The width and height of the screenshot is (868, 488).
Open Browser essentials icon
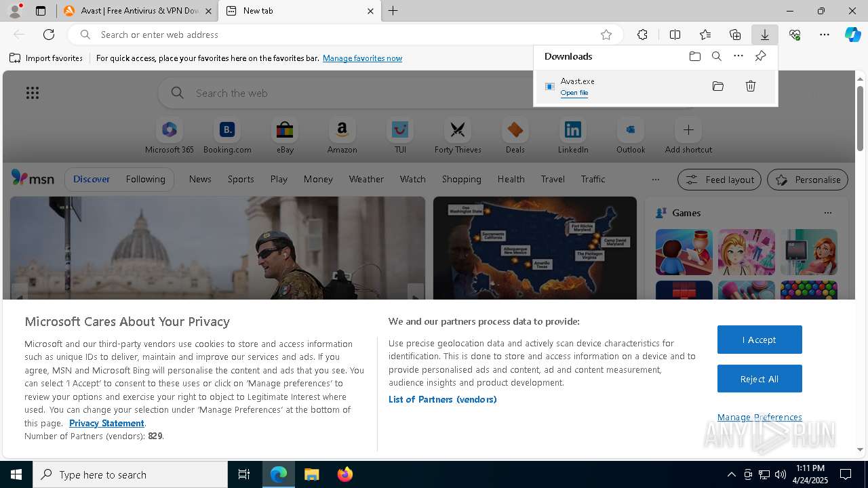coord(795,35)
